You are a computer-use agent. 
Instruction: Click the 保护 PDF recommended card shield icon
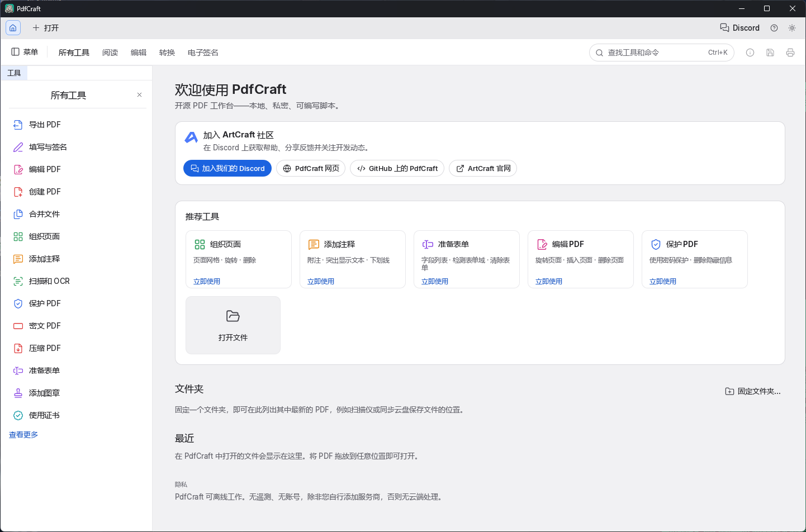[x=656, y=244]
